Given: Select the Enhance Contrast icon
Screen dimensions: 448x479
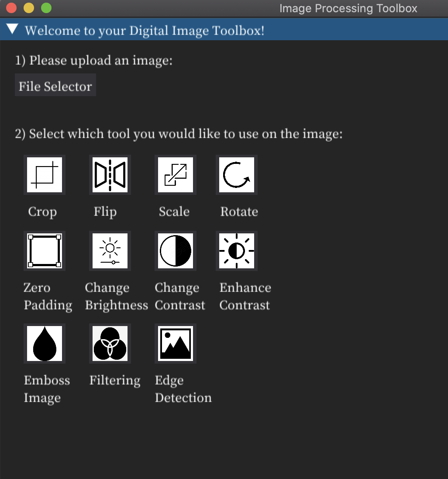Looking at the screenshot, I should click(x=236, y=250).
